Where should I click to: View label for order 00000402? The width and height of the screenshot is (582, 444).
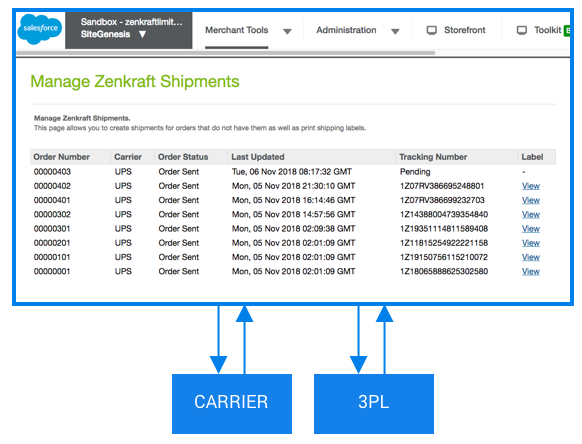click(x=531, y=186)
